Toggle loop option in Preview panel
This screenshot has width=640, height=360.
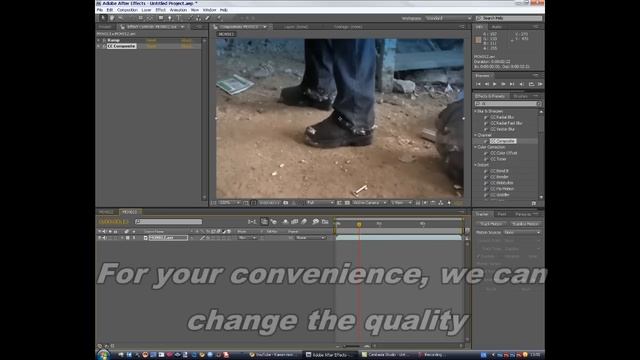click(531, 84)
